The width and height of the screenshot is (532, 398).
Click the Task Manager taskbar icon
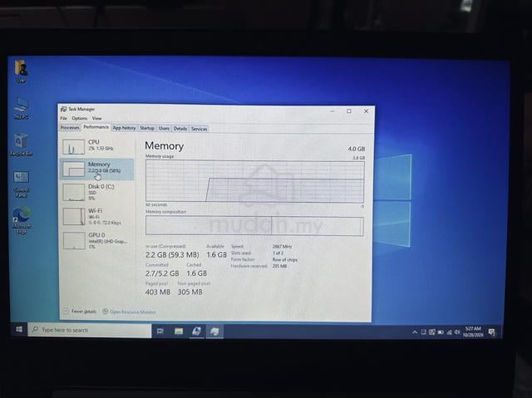tap(214, 332)
